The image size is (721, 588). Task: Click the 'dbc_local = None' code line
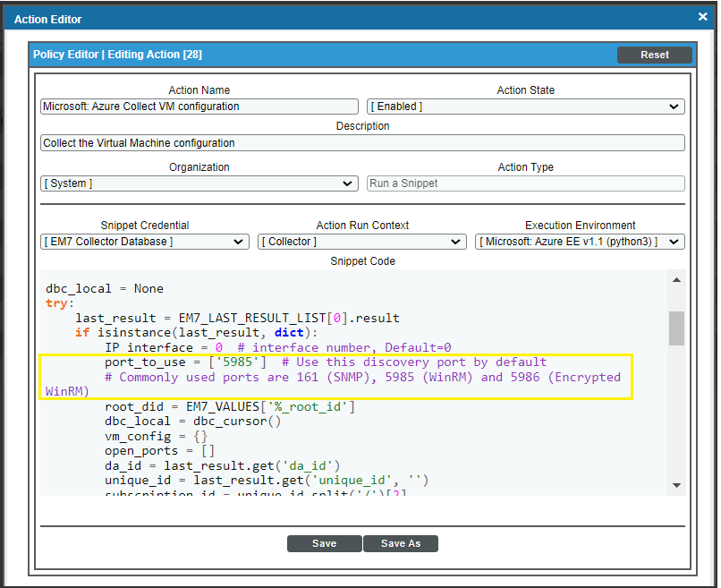pos(105,288)
